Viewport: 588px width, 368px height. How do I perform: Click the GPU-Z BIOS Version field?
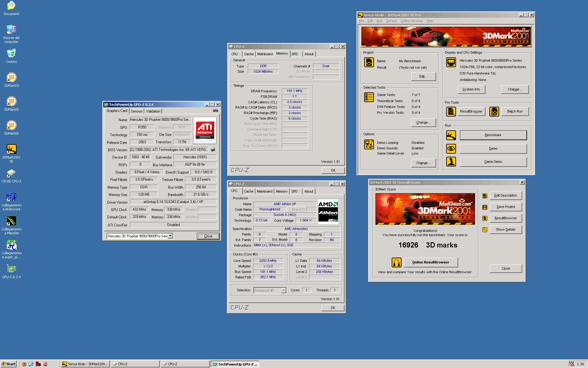click(169, 150)
